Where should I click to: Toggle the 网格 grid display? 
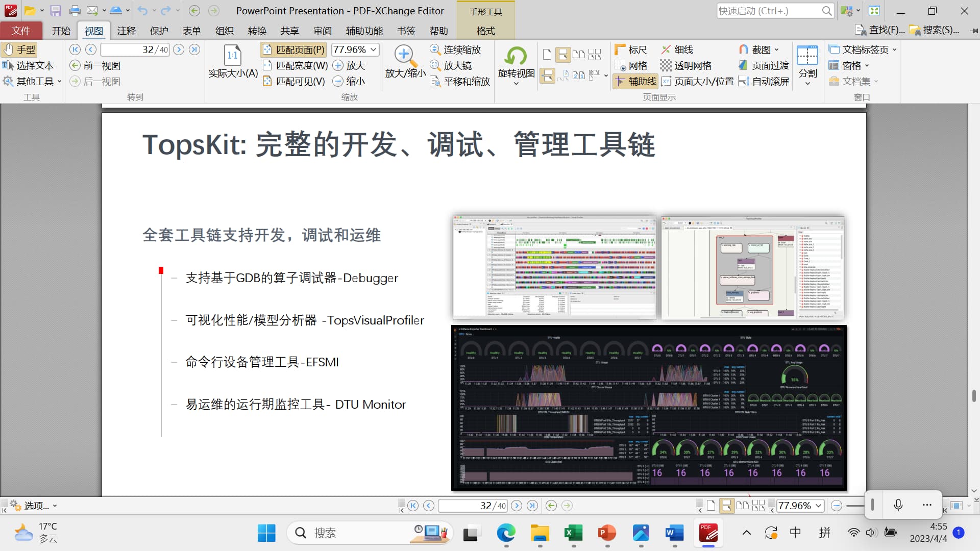(x=631, y=65)
